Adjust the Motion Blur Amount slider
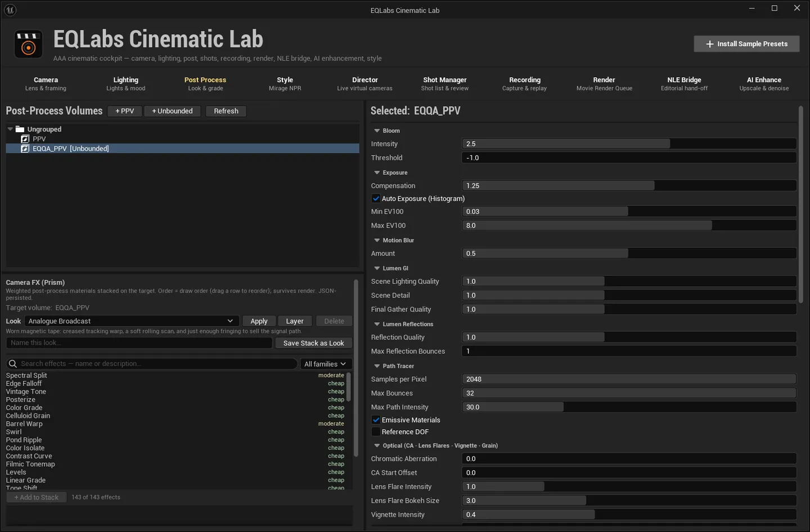This screenshot has width=810, height=532. coord(629,254)
